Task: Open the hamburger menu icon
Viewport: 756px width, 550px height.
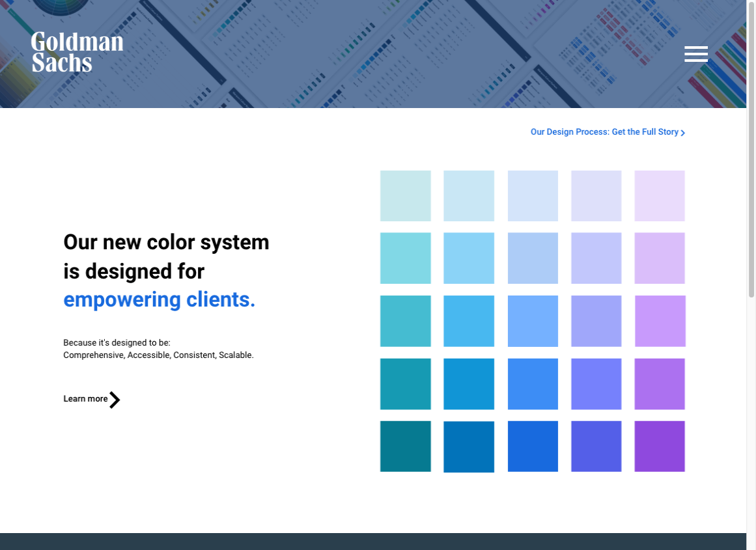Action: (x=695, y=54)
